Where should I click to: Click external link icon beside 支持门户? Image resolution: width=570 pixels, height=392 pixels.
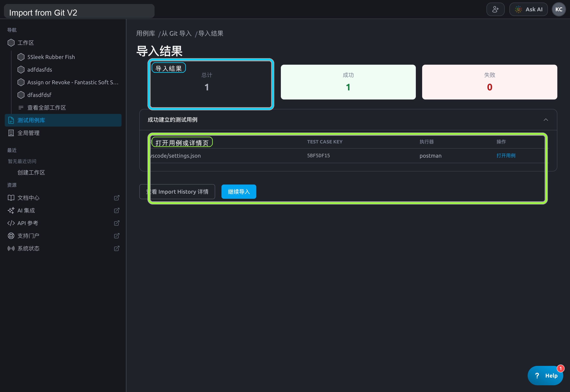(117, 236)
